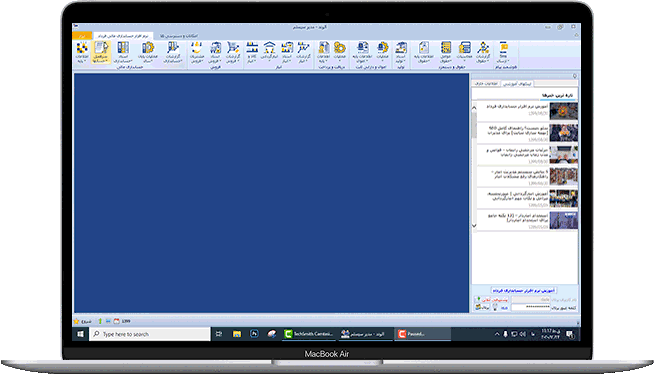
Task: Open the orange tools (ابزار) tab
Action: click(82, 36)
